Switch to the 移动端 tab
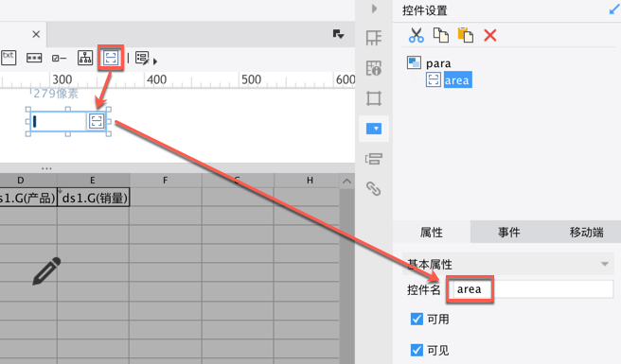The width and height of the screenshot is (621, 364). pos(586,233)
